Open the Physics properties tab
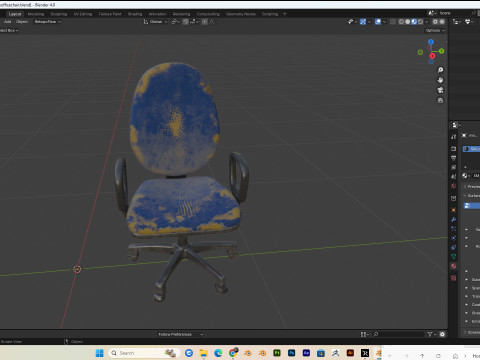Image resolution: width=480 pixels, height=360 pixels. [453, 238]
